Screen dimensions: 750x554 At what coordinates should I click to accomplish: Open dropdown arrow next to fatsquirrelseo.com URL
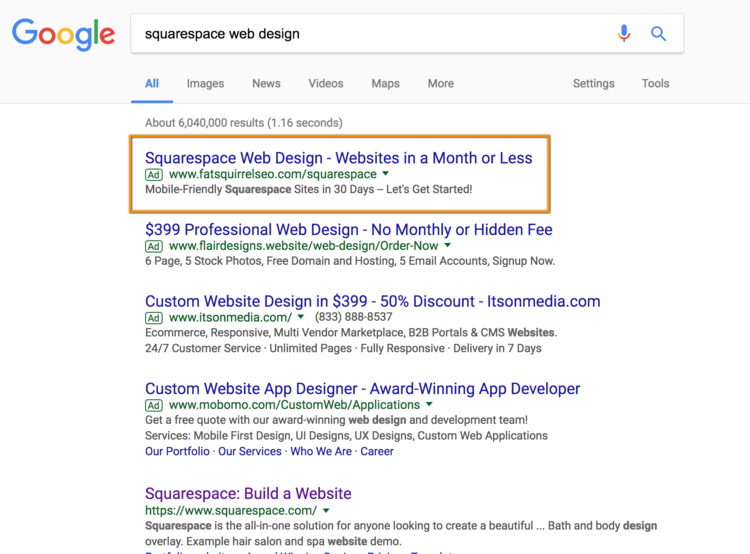pyautogui.click(x=386, y=174)
